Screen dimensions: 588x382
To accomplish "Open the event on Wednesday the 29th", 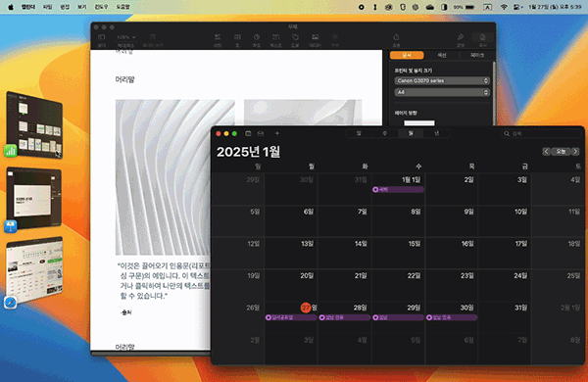I will click(398, 317).
